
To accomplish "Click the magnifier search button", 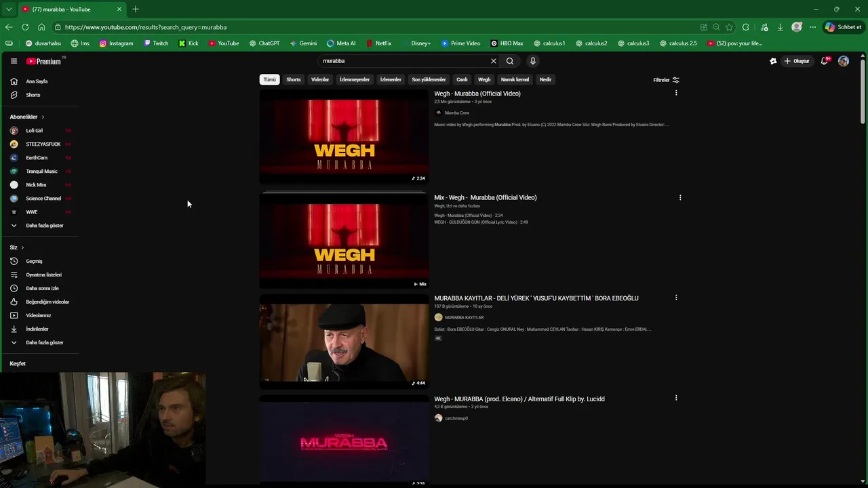I will coord(510,61).
